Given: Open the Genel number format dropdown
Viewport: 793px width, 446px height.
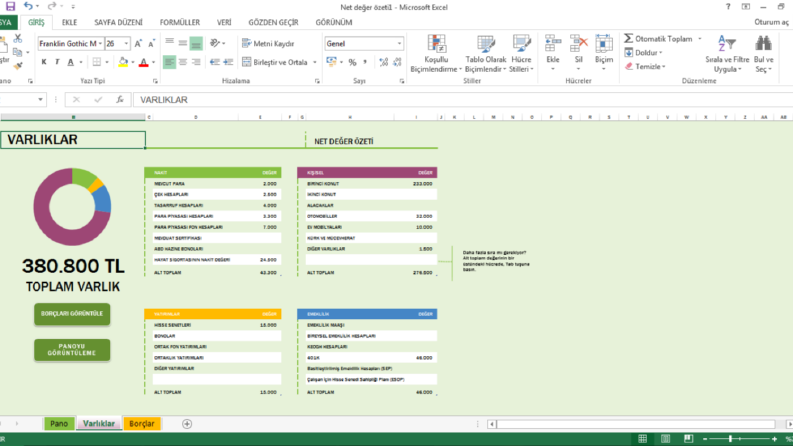Looking at the screenshot, I should click(400, 43).
